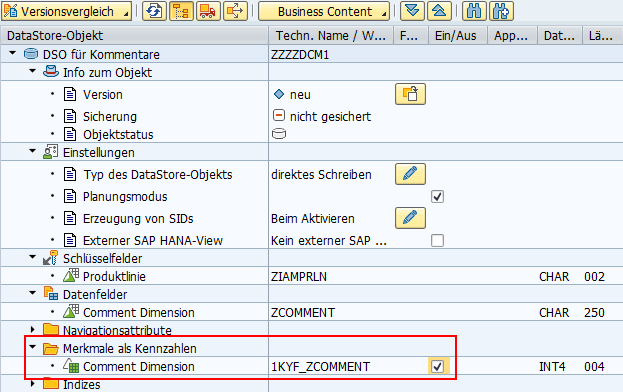
Task: Click the version compare button next to neu
Action: coord(410,94)
